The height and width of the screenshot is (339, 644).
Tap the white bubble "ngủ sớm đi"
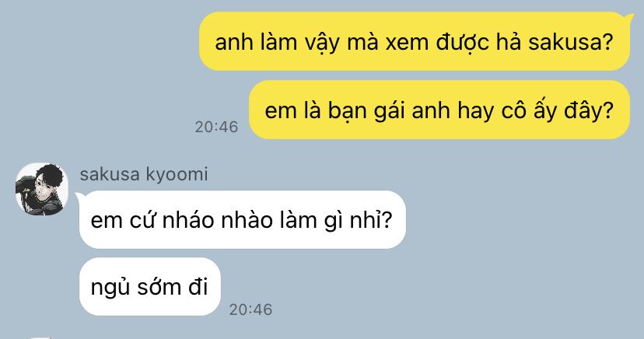point(150,286)
